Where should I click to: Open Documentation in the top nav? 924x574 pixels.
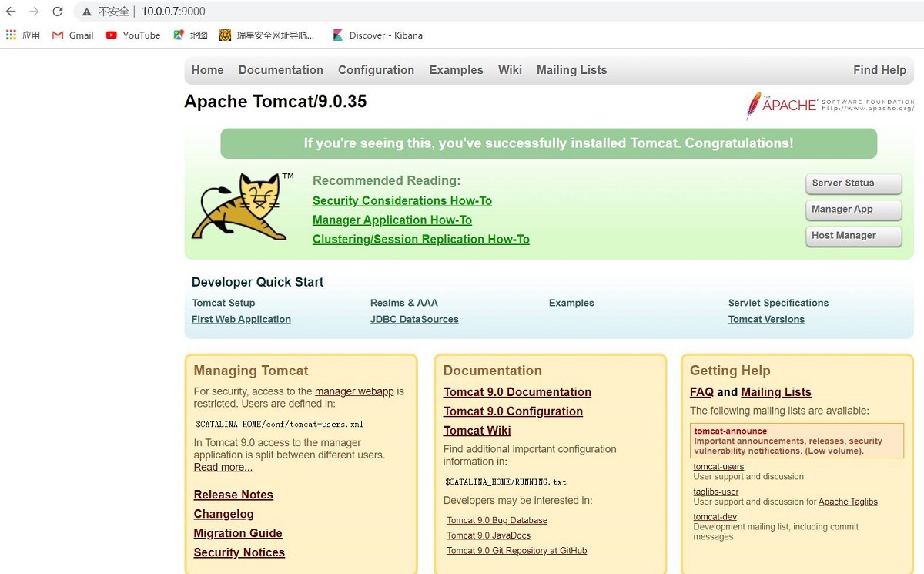[x=281, y=70]
